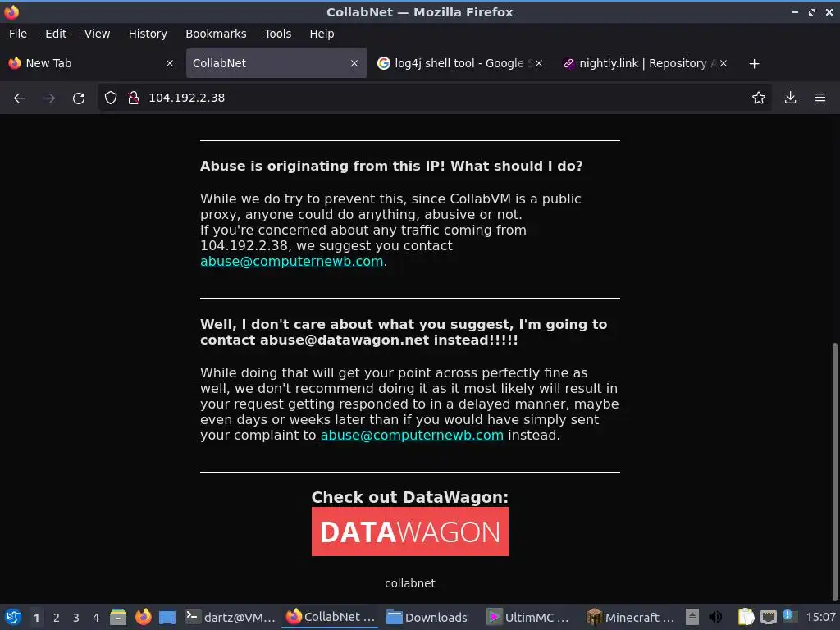Open the Downloads panel arrow
Viewport: 840px width, 630px height.
pyautogui.click(x=790, y=98)
